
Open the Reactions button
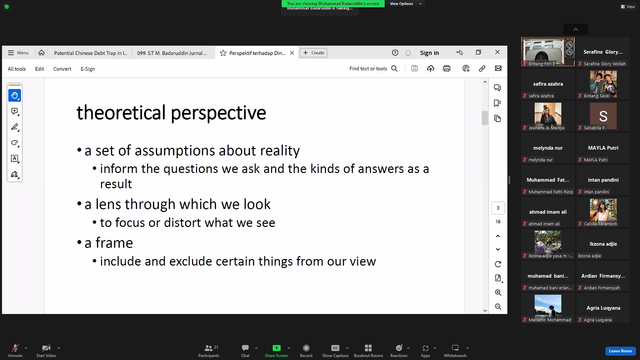pyautogui.click(x=399, y=350)
